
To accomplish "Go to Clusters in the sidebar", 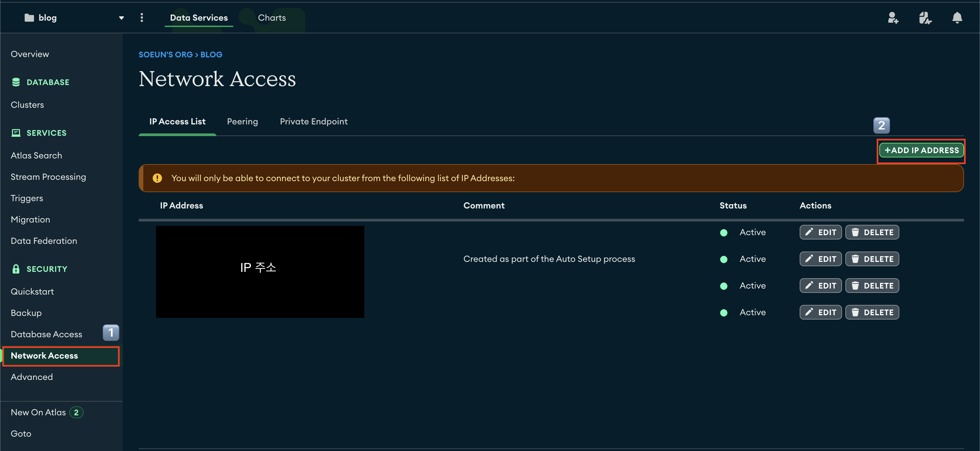I will 27,105.
